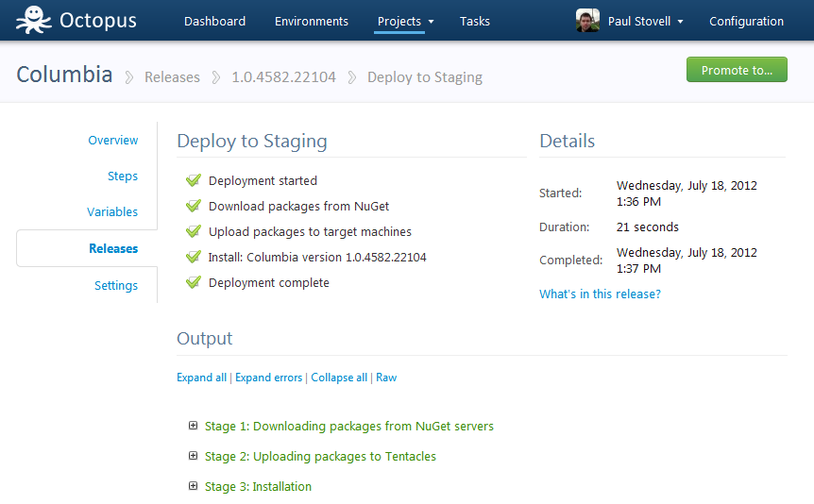This screenshot has width=814, height=504.
Task: Click the 1.0.4582.22104 breadcrumb link
Action: coord(283,76)
